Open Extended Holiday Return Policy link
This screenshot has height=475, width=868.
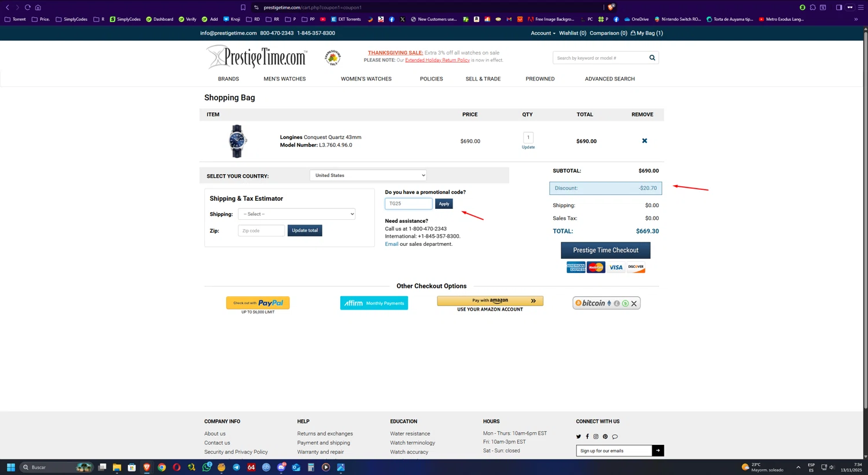437,60
